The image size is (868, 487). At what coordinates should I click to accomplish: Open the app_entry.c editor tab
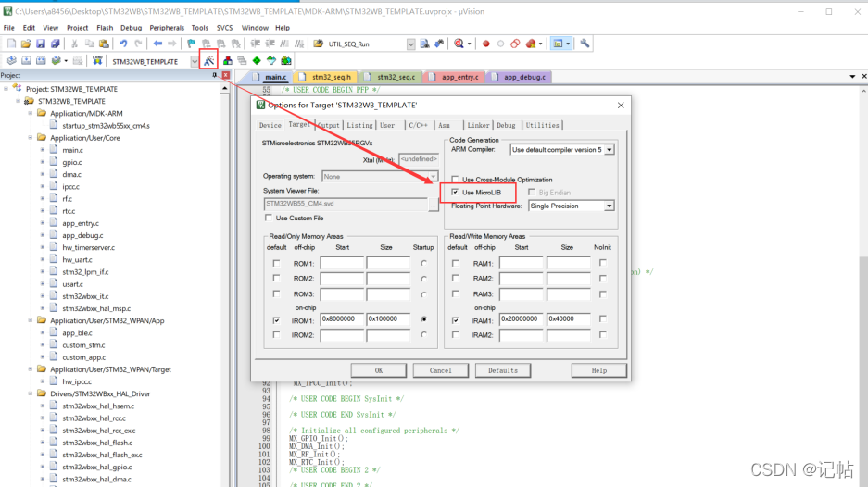pos(455,77)
